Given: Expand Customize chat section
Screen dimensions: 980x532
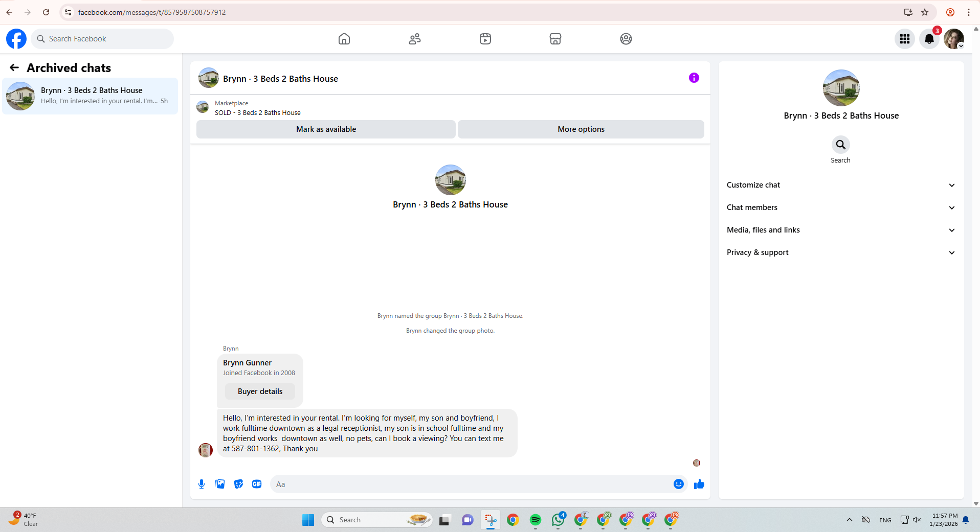Looking at the screenshot, I should coord(841,185).
